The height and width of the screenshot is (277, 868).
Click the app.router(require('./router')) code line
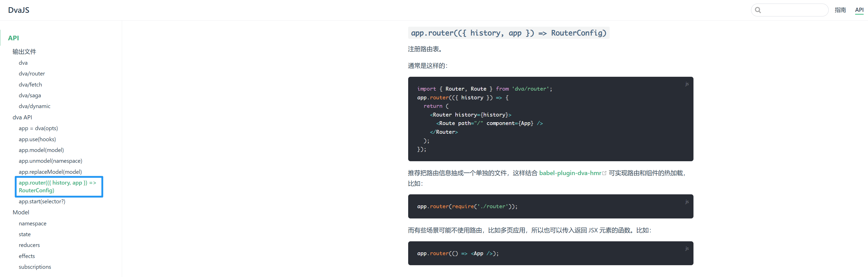[467, 206]
